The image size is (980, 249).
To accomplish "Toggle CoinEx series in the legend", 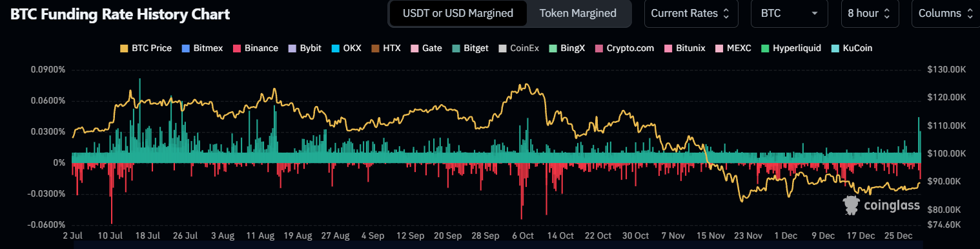I will coord(519,48).
